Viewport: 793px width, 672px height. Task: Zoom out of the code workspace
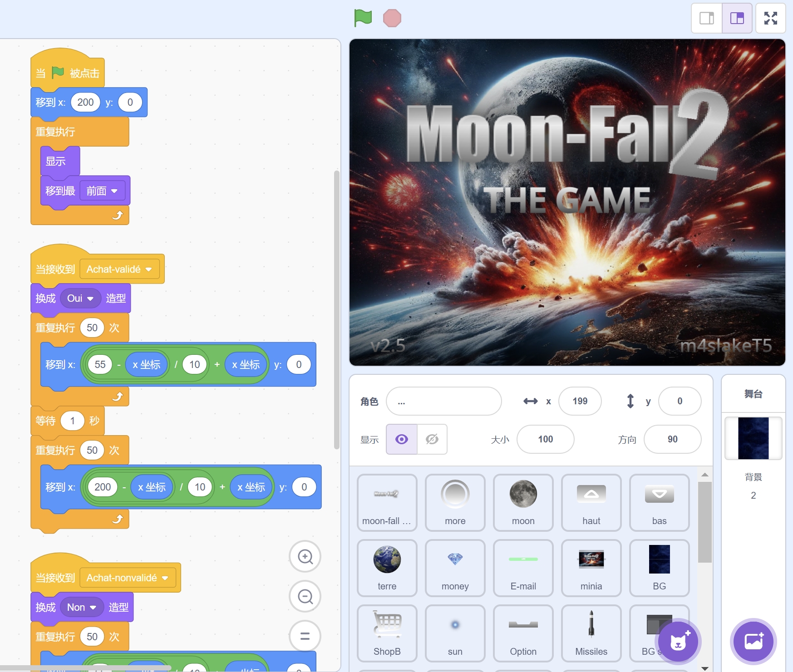click(x=305, y=597)
